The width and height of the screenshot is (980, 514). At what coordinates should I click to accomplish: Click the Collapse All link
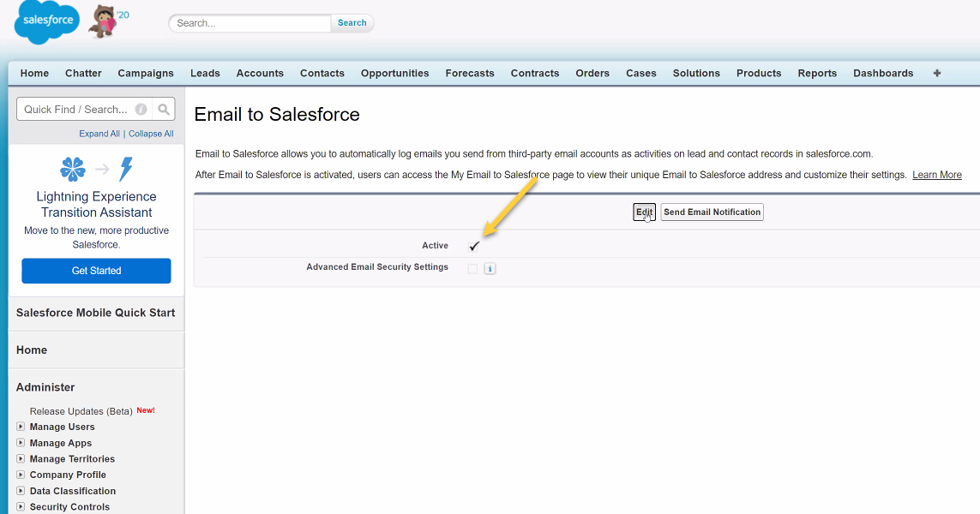[151, 134]
